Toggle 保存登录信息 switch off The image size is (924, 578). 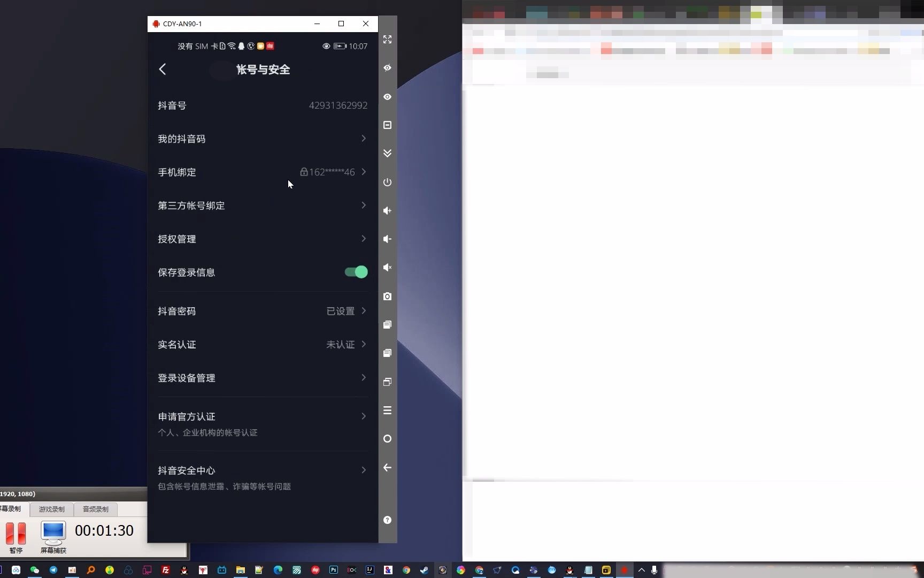(356, 272)
